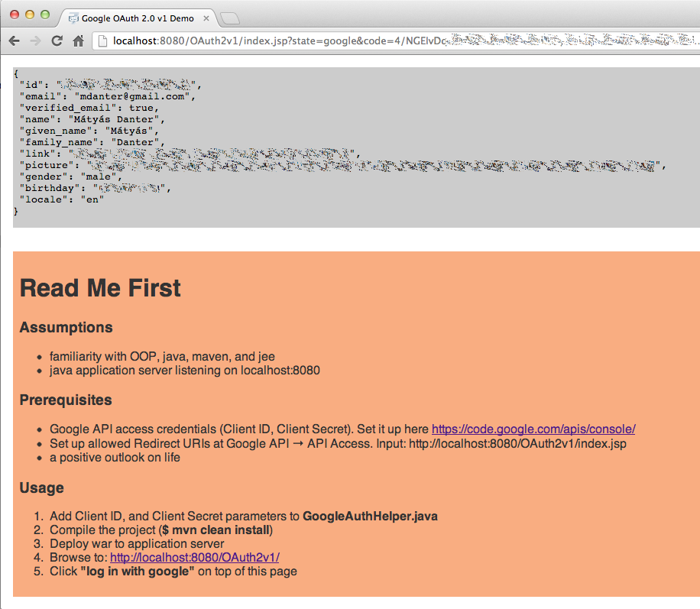The image size is (700, 609).
Task: Open the code.google.com/apis/console link
Action: point(533,429)
